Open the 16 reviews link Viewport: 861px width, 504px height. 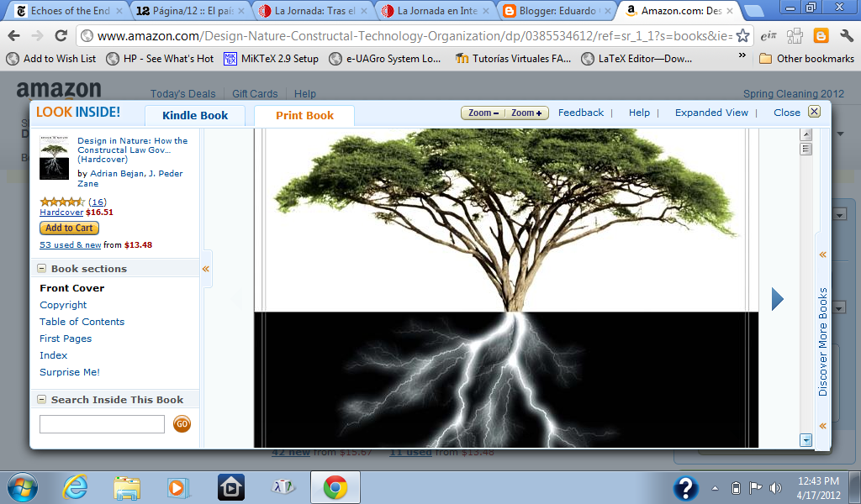pyautogui.click(x=98, y=202)
